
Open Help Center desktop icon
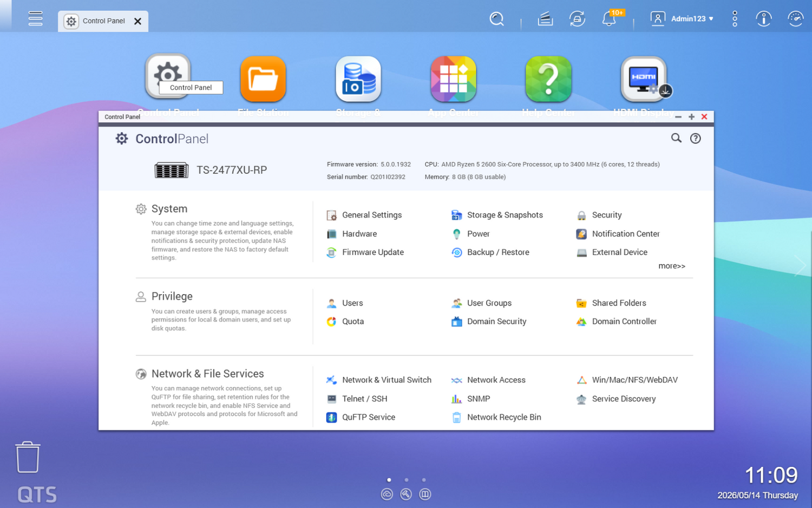548,79
